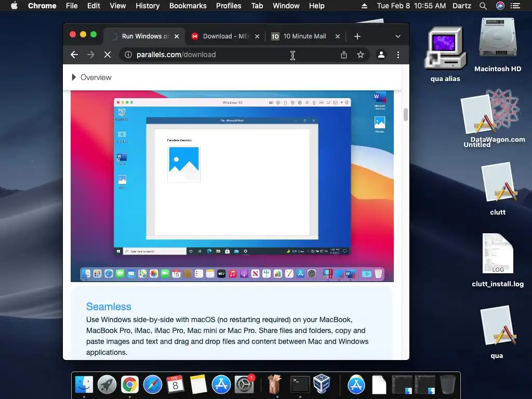The width and height of the screenshot is (532, 399).
Task: Open Notification Center list icon
Action: [x=515, y=6]
